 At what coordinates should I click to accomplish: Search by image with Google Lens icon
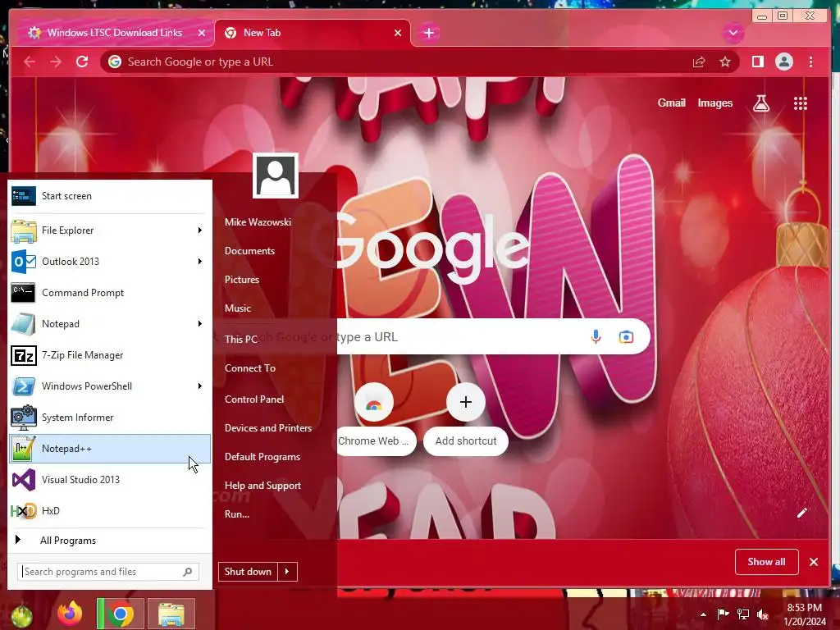[x=626, y=337]
